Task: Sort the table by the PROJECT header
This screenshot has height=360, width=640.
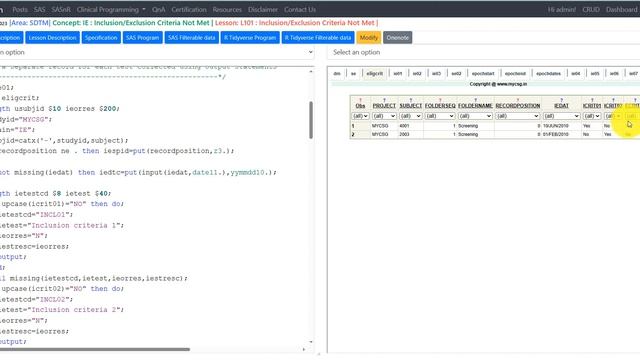Action: (x=384, y=106)
